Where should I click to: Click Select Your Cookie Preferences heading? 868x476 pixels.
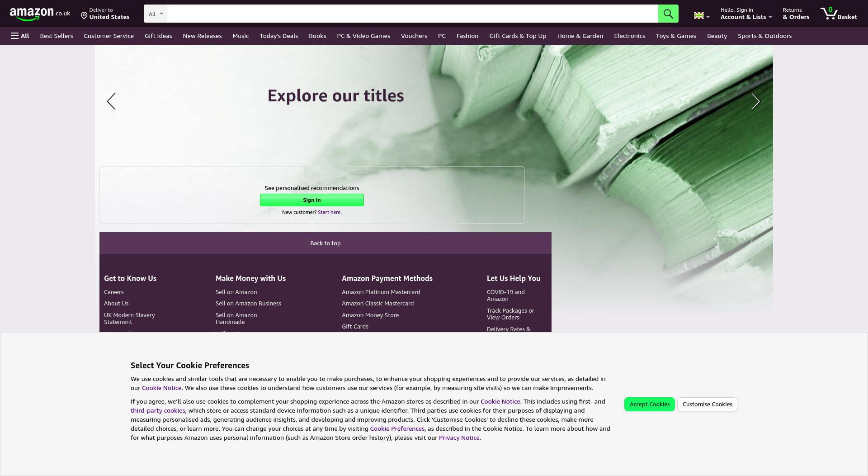click(x=190, y=365)
